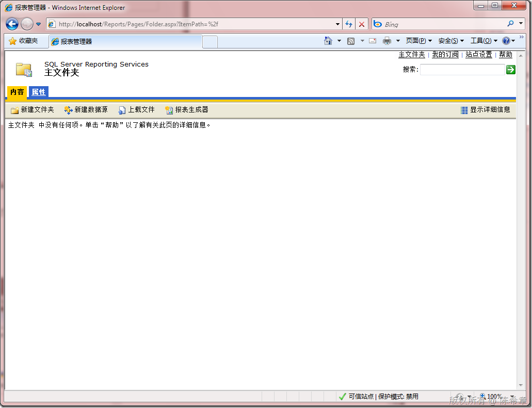Click the browser Forward arrow button
The height and width of the screenshot is (408, 532).
click(27, 24)
